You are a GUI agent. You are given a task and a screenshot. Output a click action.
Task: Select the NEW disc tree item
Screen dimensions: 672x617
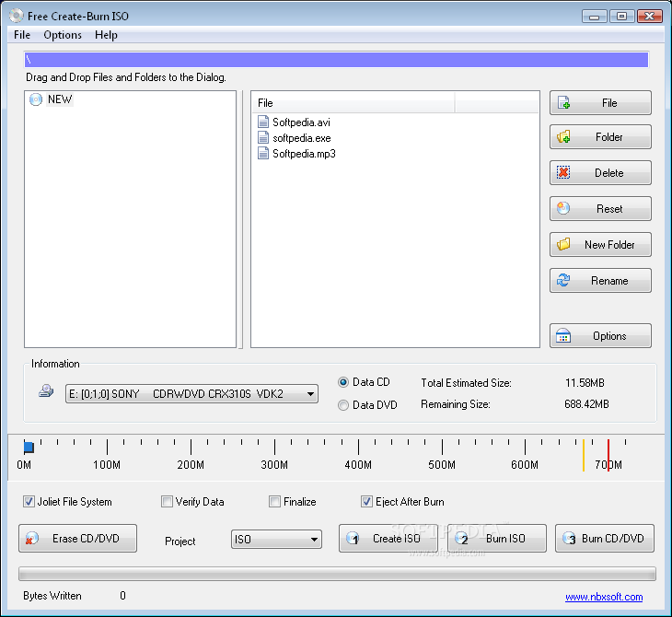(x=59, y=99)
